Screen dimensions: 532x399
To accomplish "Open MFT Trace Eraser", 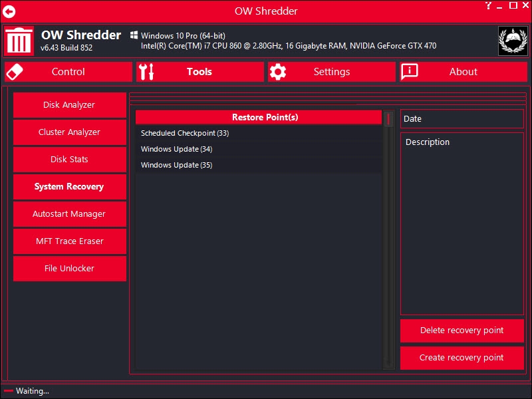I will (x=70, y=241).
